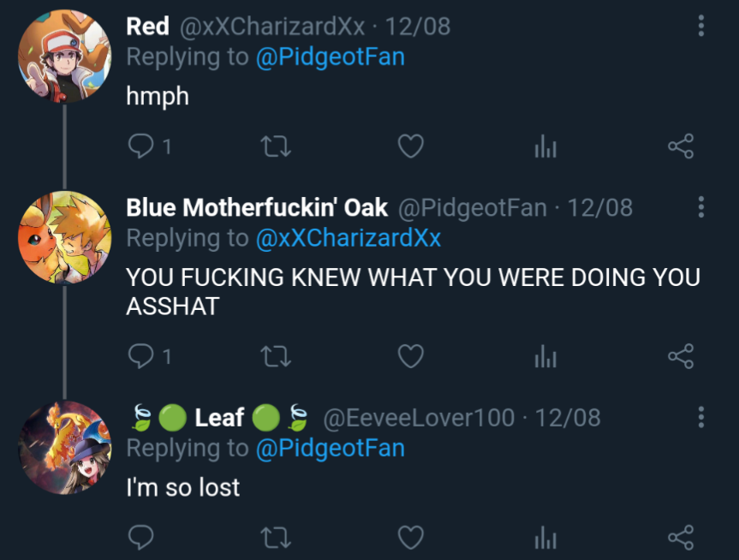
Task: Like Leaf's "I'm so lost" tweet
Action: 411,537
